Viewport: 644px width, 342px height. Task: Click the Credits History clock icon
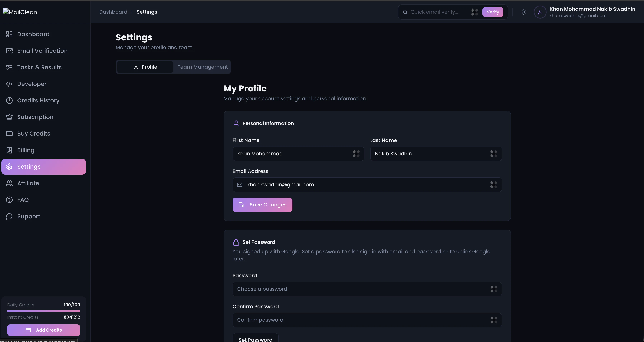pyautogui.click(x=9, y=100)
